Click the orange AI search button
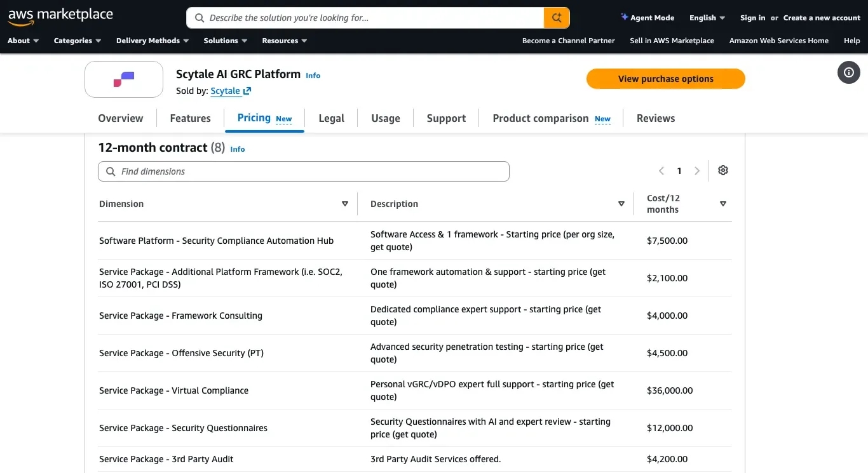The height and width of the screenshot is (473, 868). click(557, 18)
